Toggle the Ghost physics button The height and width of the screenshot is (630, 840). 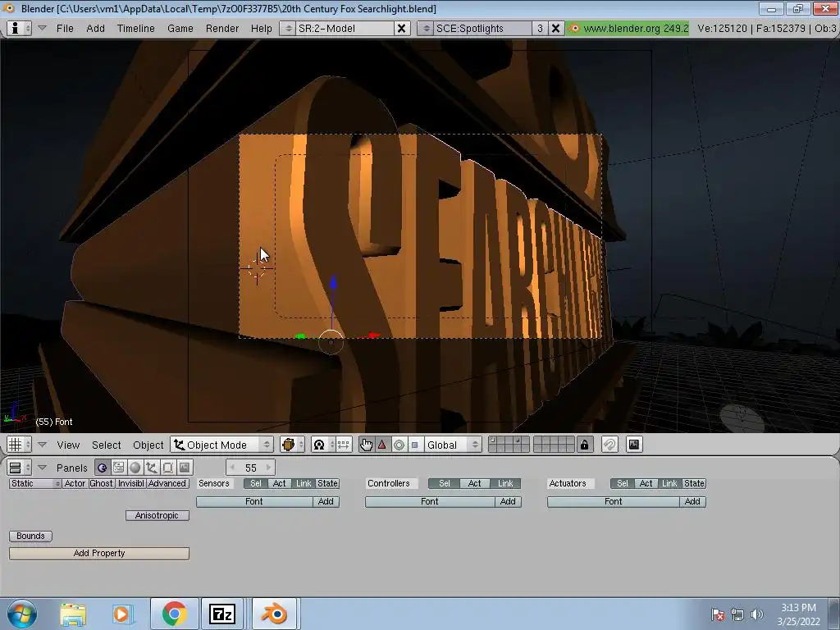pyautogui.click(x=101, y=483)
